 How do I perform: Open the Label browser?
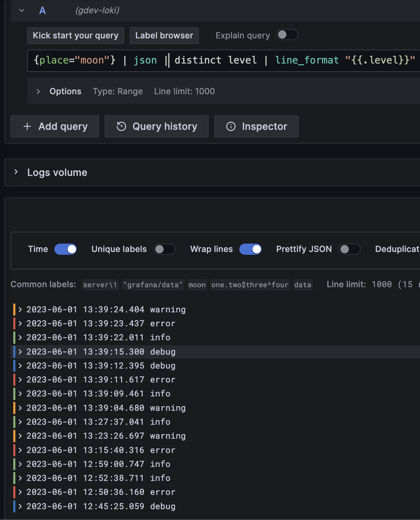(164, 35)
